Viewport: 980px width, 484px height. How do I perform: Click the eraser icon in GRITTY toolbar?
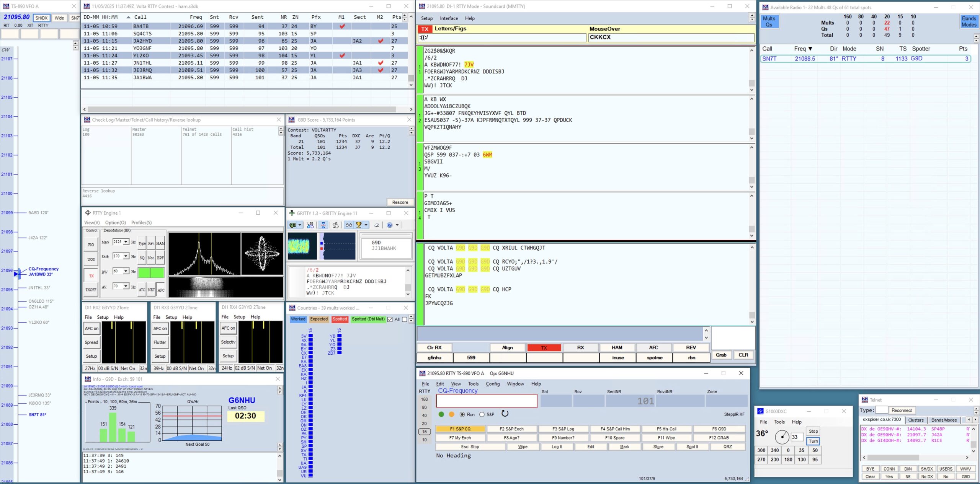pyautogui.click(x=377, y=225)
